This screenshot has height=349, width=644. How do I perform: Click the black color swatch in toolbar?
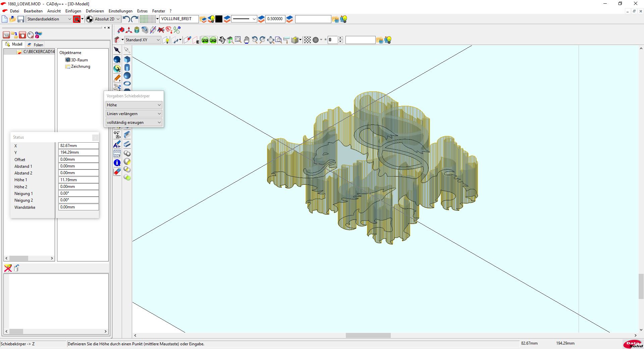(x=219, y=19)
